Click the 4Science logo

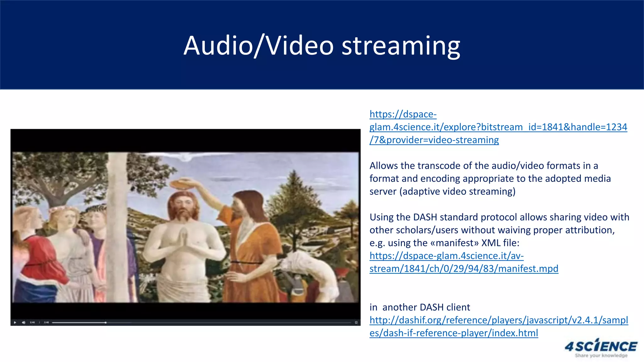601,348
